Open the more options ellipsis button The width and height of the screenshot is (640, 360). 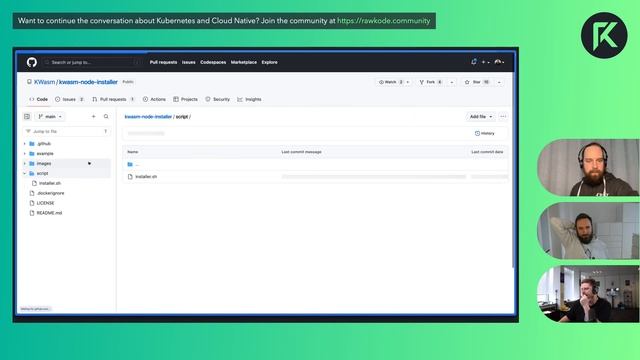[503, 117]
